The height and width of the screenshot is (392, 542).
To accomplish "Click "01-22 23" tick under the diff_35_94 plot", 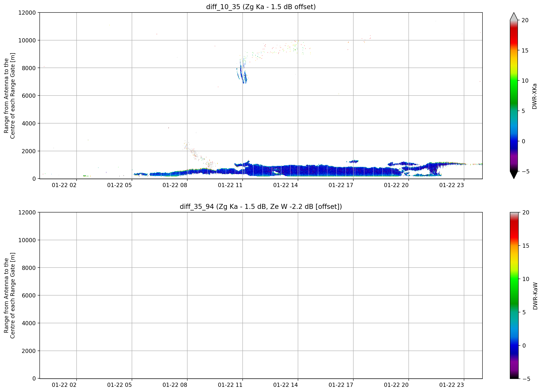I will [x=451, y=385].
